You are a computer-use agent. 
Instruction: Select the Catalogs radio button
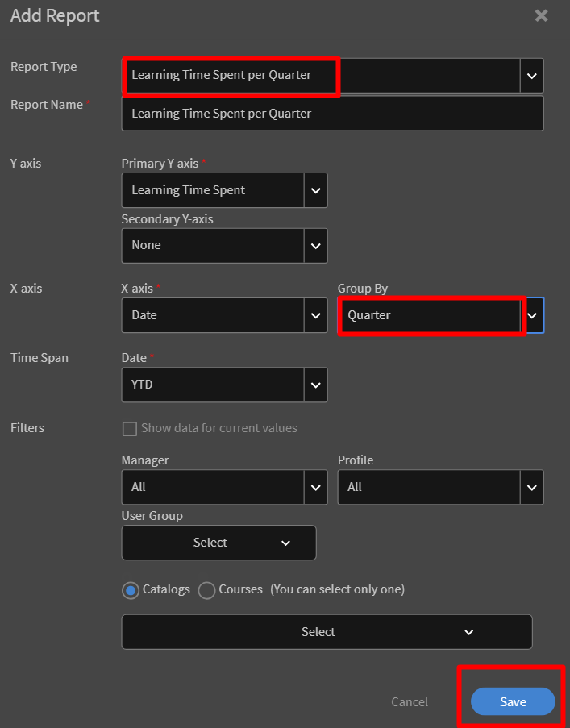pos(130,590)
